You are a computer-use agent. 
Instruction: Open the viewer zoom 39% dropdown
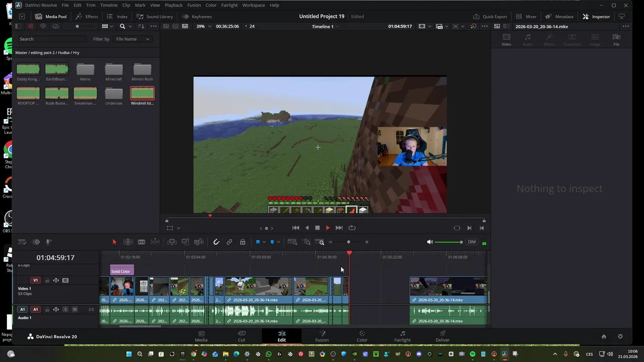coord(204,26)
